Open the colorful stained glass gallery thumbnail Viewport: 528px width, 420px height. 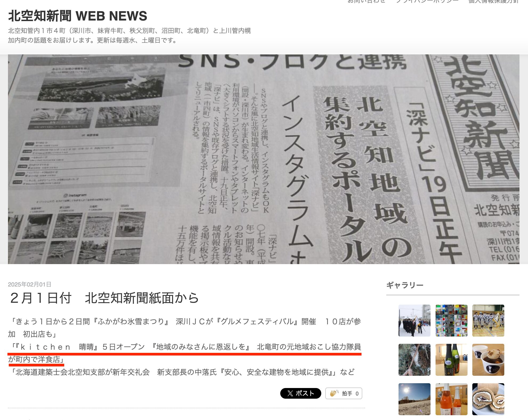[451, 321]
